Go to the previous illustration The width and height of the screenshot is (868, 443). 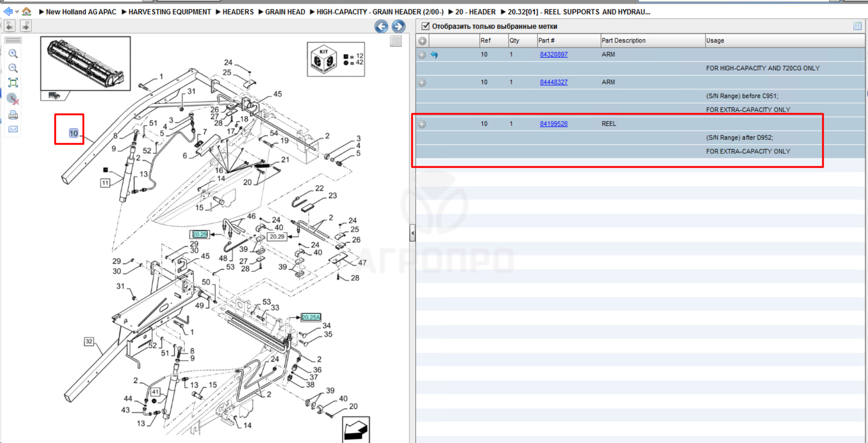tap(381, 26)
